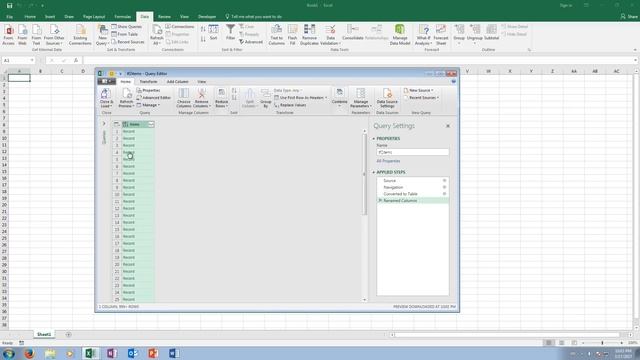Click From Text in Excel's Data ribbon
Image resolution: width=640 pixels, height=360 pixels.
coord(36,35)
